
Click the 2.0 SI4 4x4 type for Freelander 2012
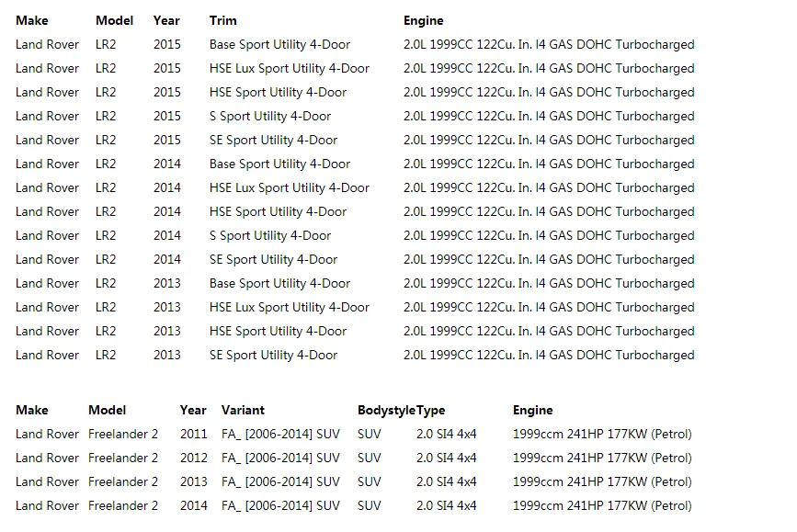click(x=446, y=458)
